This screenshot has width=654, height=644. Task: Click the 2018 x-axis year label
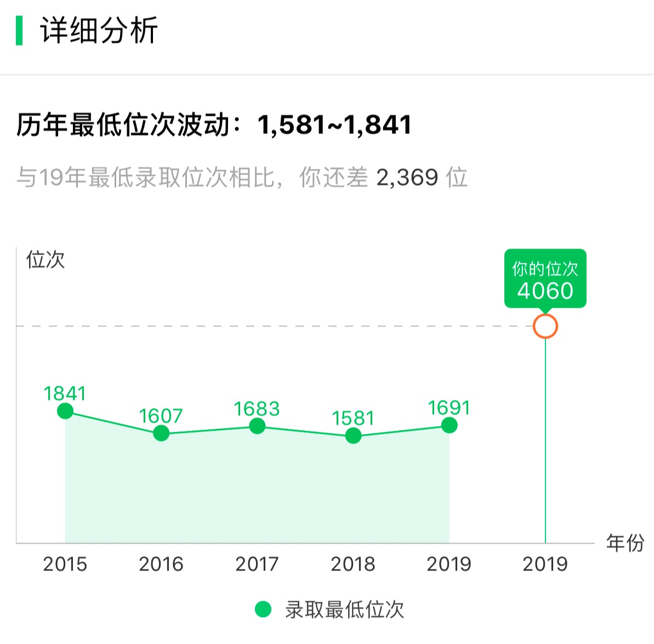(x=353, y=564)
